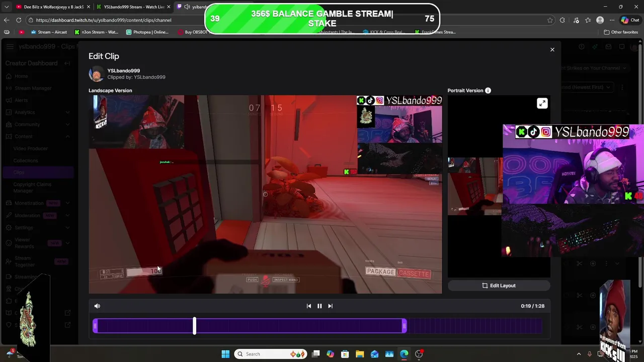Image resolution: width=644 pixels, height=362 pixels.
Task: Switch to 'YSLbando999 Stream - Watch Live' tab
Action: 134,7
